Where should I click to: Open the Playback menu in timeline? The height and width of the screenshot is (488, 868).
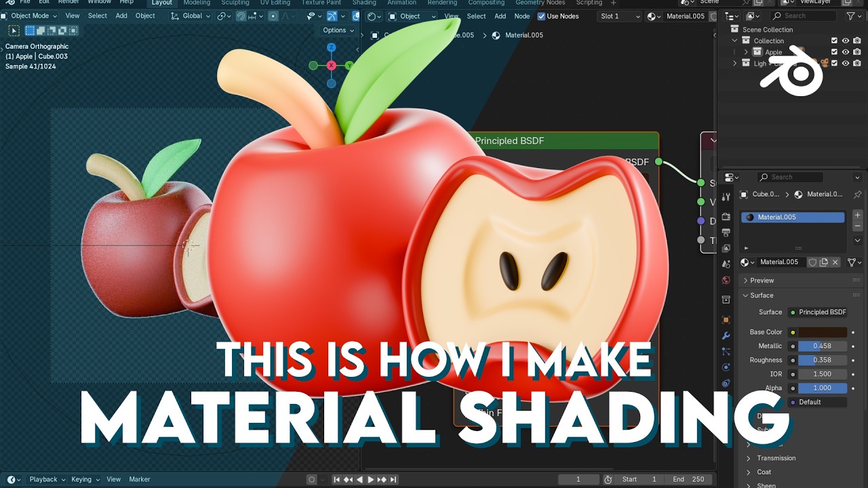tap(47, 479)
